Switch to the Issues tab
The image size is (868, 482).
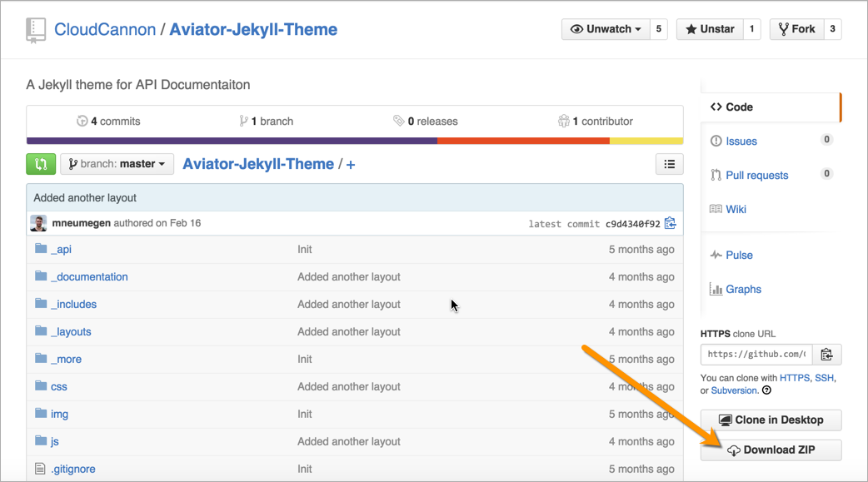tap(741, 142)
